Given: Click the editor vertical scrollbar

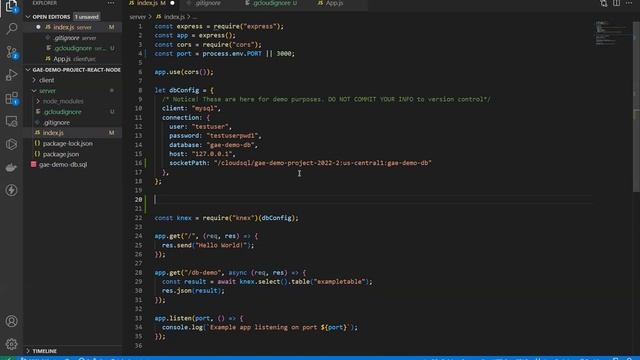Looking at the screenshot, I should click(x=636, y=106).
